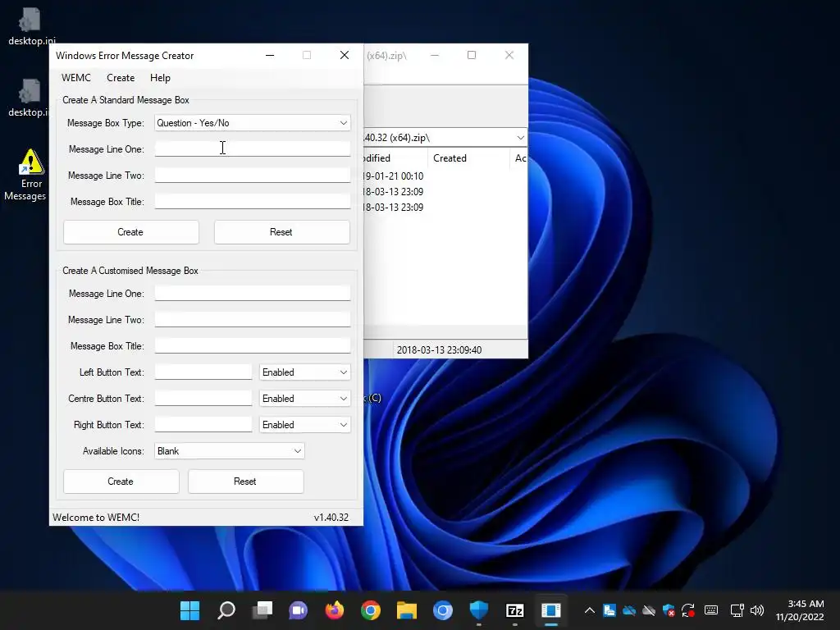Launch the Chat app from taskbar
Screen dimensions: 840x630
point(299,610)
